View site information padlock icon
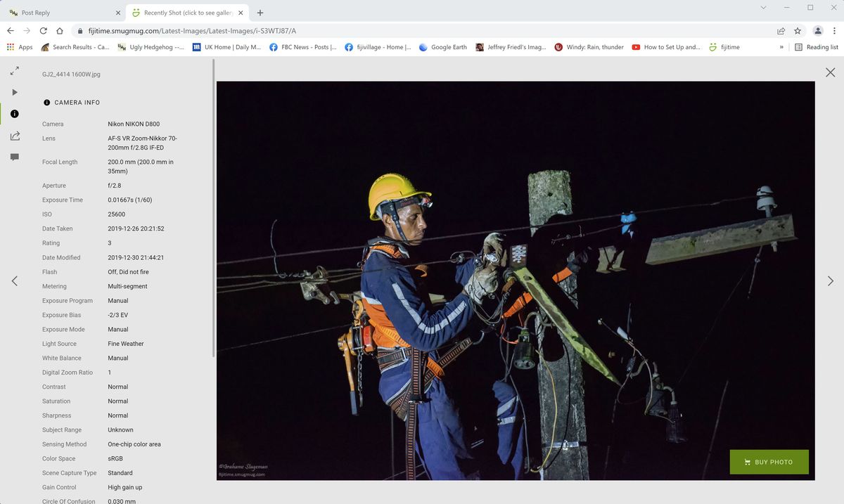Screen dimensions: 844x504 tap(79, 31)
